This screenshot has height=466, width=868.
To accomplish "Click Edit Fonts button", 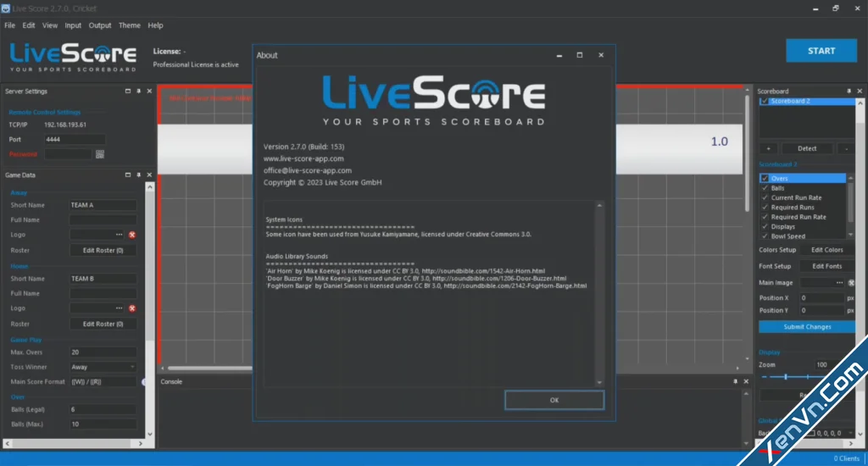I will [x=827, y=266].
